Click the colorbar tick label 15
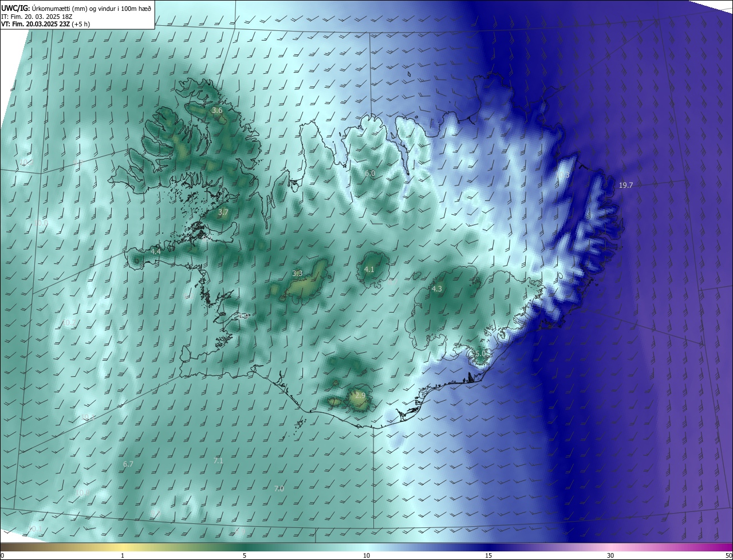The image size is (733, 560). 488,555
